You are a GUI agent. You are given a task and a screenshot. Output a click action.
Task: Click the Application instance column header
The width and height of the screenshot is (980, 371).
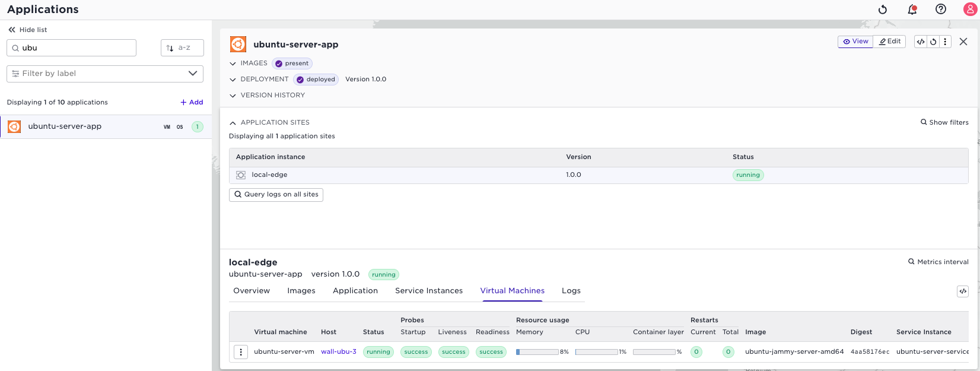[271, 157]
